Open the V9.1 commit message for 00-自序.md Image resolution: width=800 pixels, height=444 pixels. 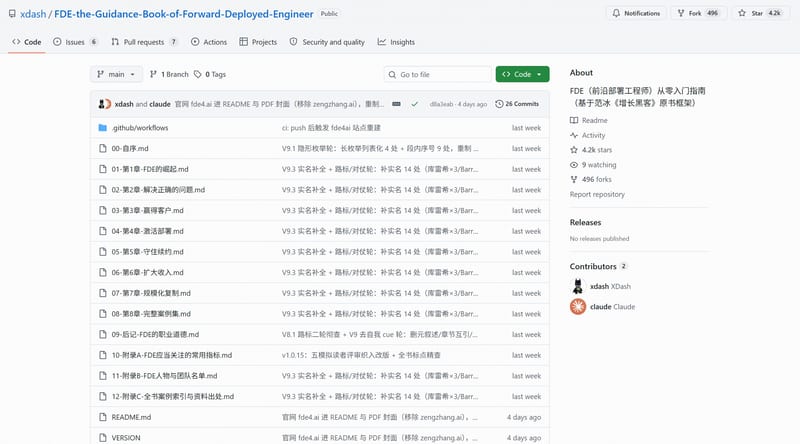tap(380, 149)
